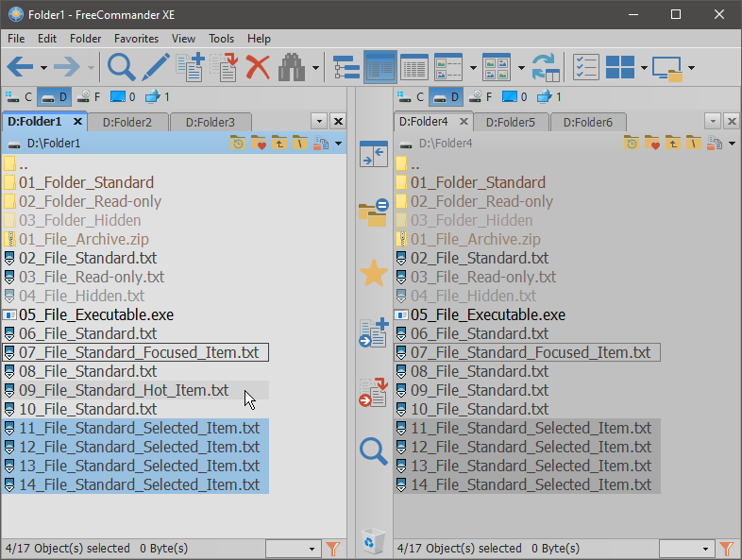Select 05_File_Executable.exe in the left panel
Viewport: 742px width, 560px height.
[95, 314]
